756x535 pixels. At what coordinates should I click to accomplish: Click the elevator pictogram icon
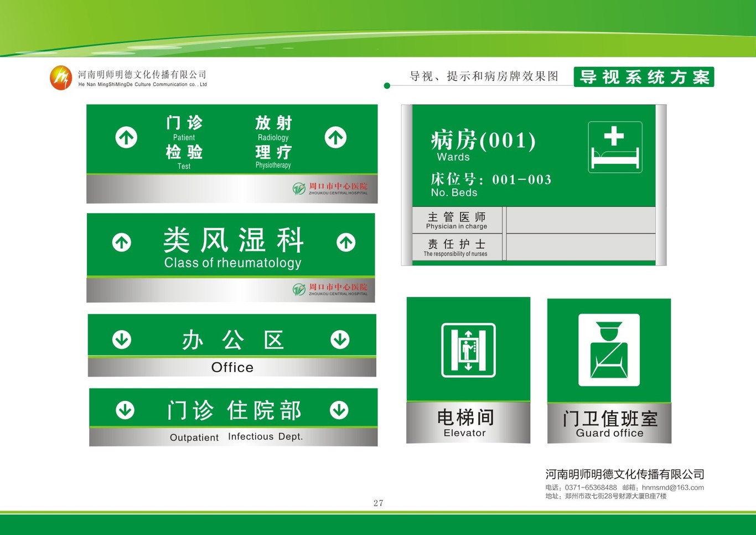(468, 351)
